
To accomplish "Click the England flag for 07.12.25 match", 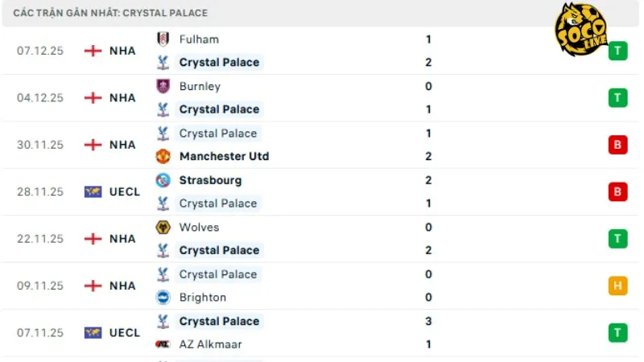I will click(93, 51).
